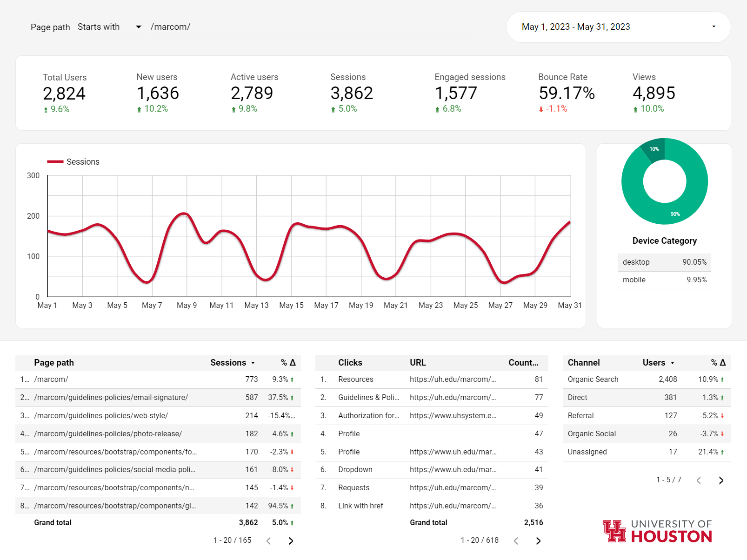
Task: Click the Resources row in Clicks table
Action: point(432,380)
